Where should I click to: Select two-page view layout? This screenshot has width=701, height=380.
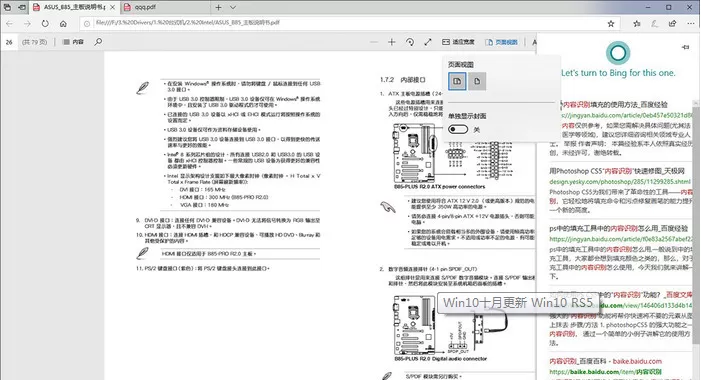point(457,81)
